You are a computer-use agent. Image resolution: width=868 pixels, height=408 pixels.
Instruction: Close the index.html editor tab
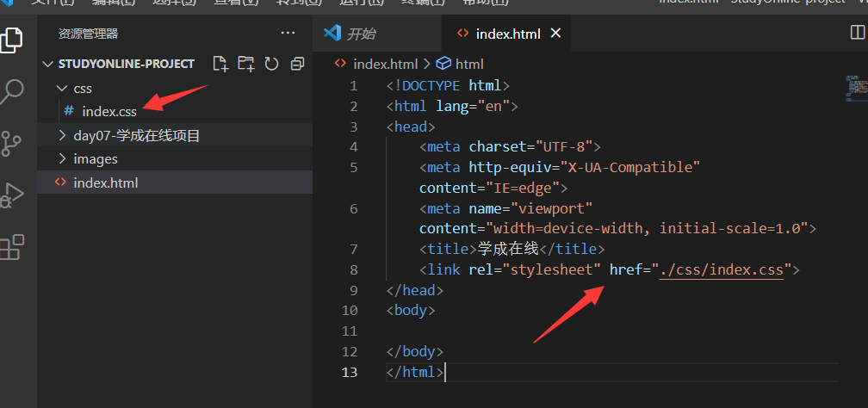click(555, 34)
